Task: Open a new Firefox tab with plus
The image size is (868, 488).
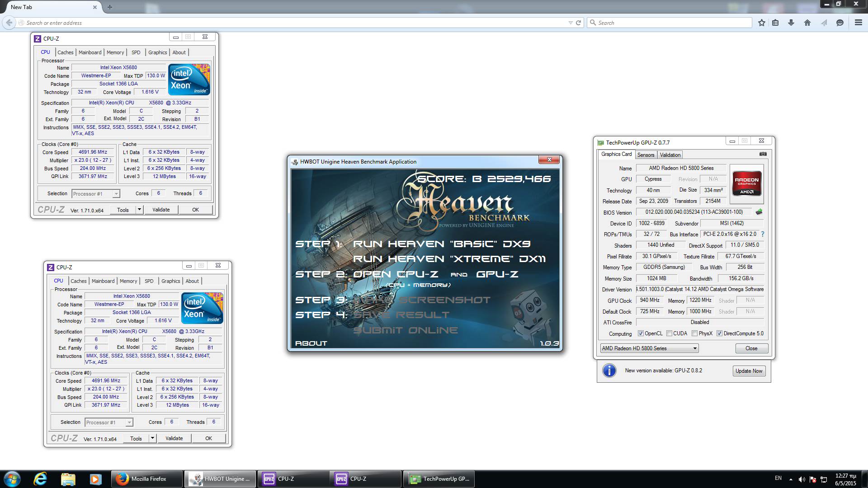Action: (x=109, y=7)
